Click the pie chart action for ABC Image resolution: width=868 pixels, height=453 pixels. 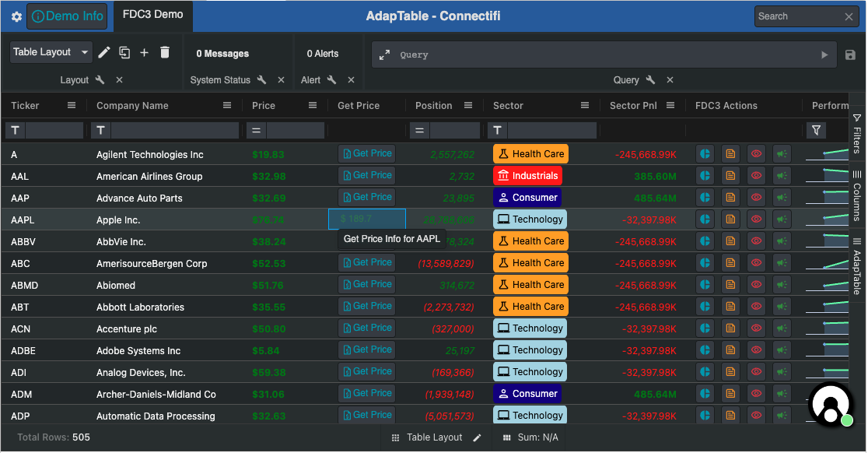705,263
